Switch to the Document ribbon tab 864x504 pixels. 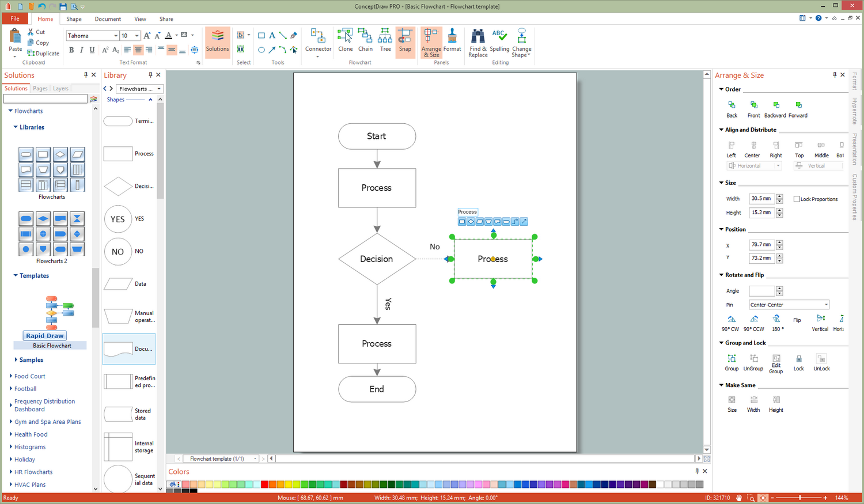[x=108, y=19]
